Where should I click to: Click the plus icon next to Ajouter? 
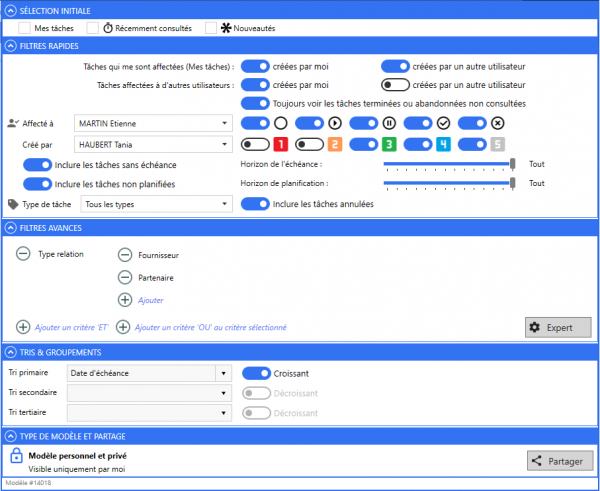coord(125,300)
